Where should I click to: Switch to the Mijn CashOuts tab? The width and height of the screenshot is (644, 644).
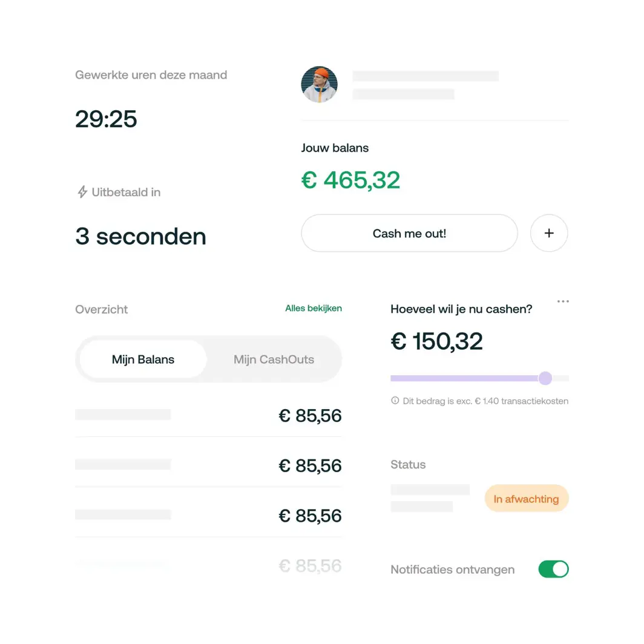pos(274,359)
